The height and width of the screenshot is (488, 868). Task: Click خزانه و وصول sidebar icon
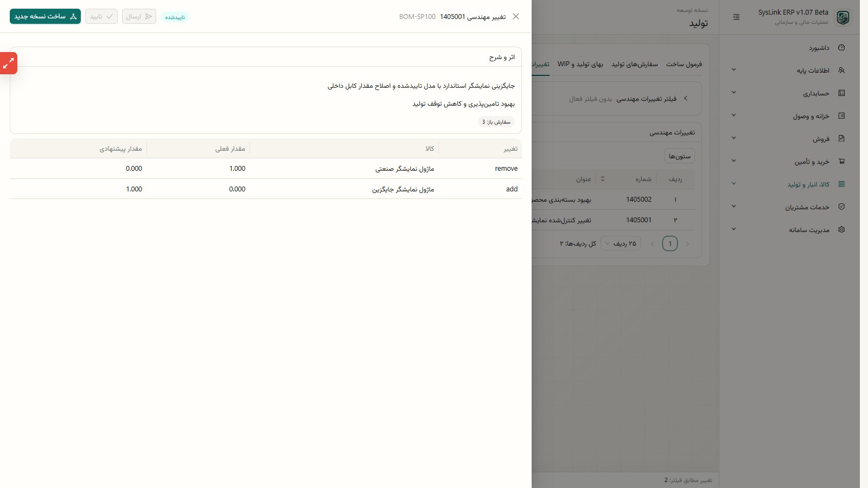(x=841, y=116)
